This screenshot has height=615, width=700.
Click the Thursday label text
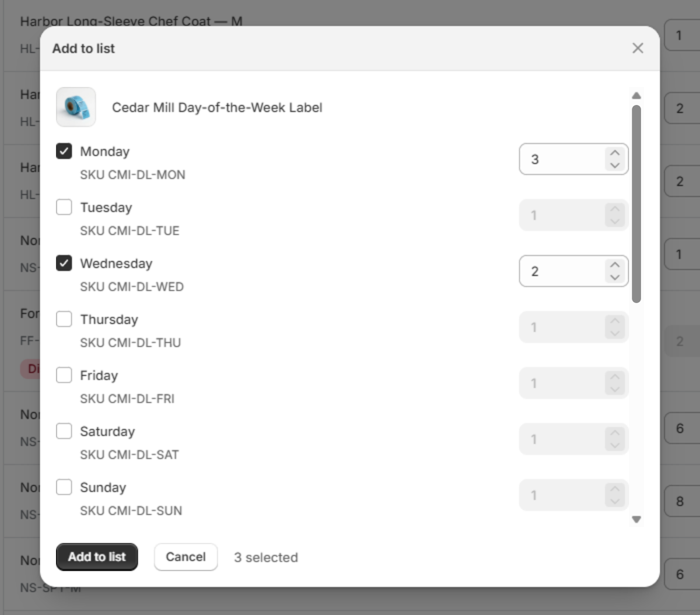coord(109,320)
